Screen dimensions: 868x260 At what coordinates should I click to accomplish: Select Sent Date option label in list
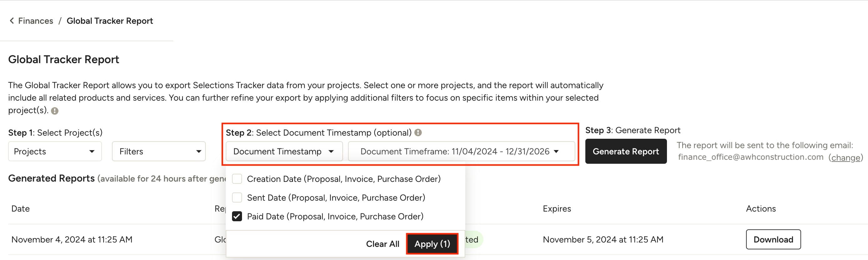336,198
